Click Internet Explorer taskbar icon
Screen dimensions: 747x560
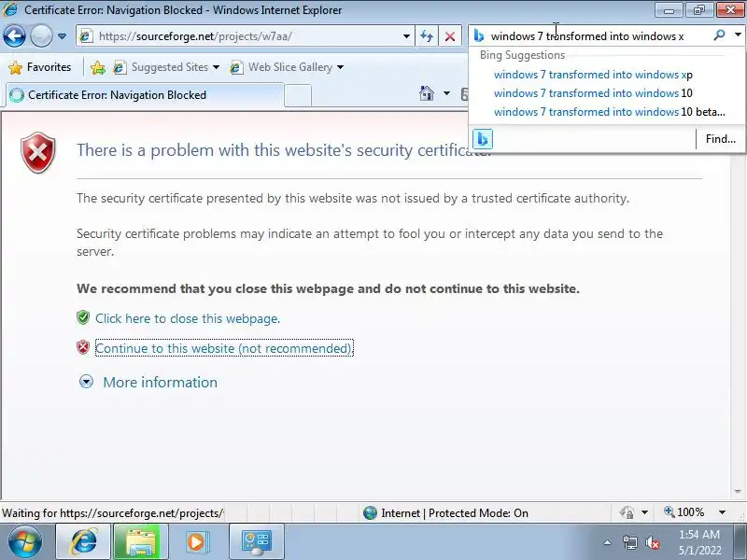(x=83, y=542)
